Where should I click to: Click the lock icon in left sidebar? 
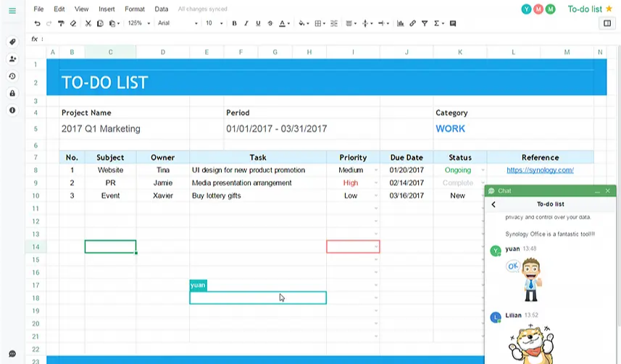coord(12,93)
